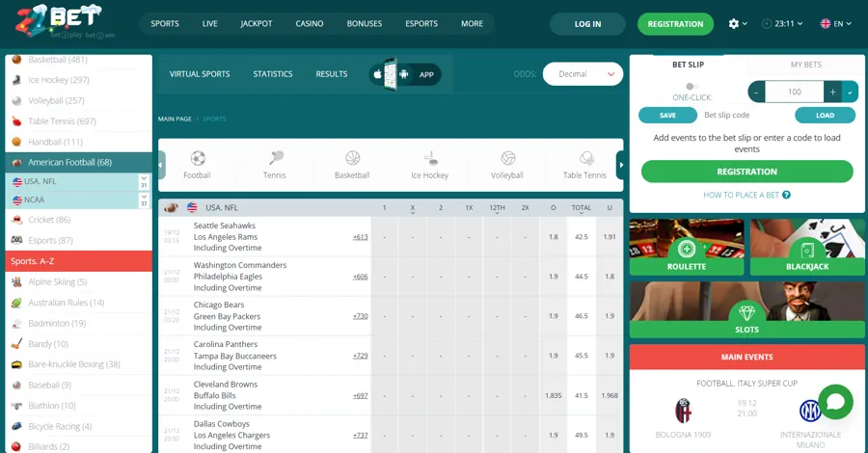Image resolution: width=868 pixels, height=453 pixels.
Task: Open the settings gear icon
Action: click(734, 24)
